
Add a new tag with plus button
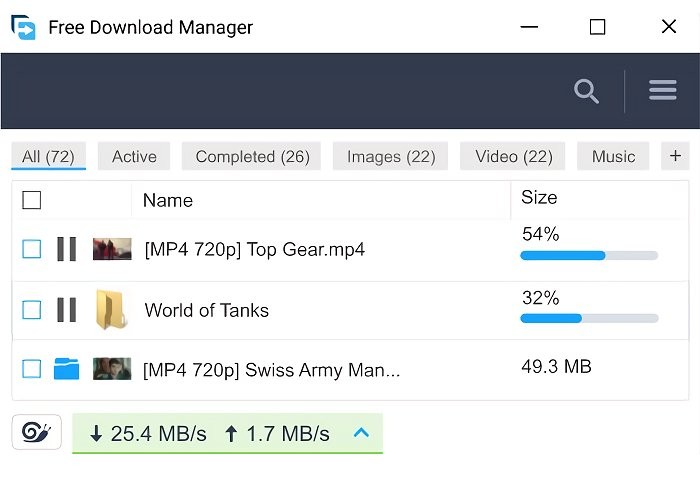coord(675,156)
